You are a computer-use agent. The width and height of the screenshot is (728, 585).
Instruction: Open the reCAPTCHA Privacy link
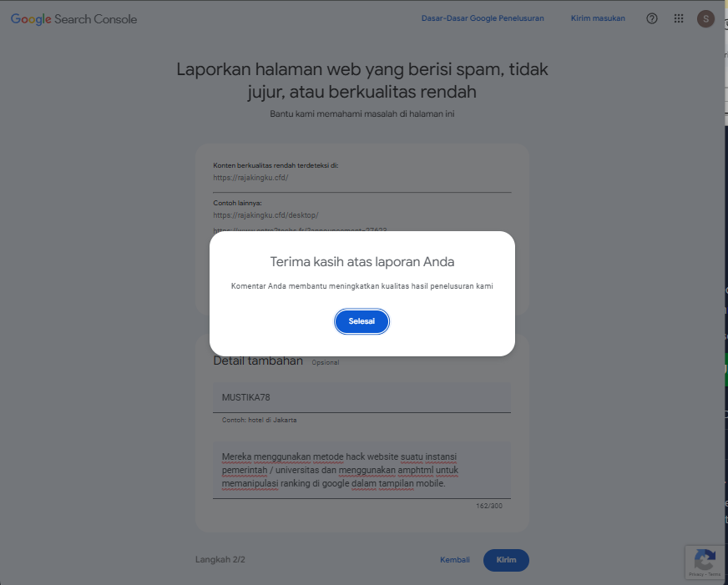(x=696, y=574)
